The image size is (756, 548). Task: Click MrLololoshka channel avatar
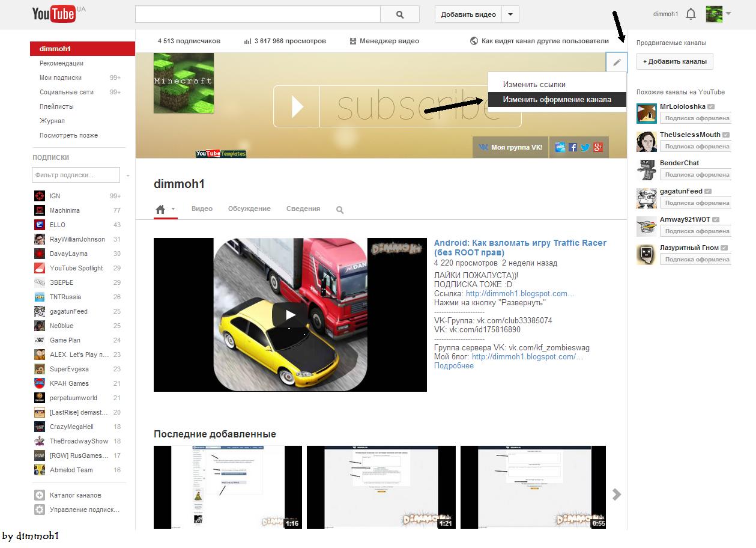(x=647, y=113)
